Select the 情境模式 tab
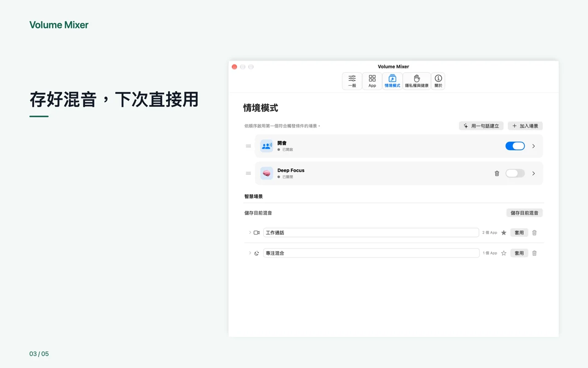 coord(392,81)
